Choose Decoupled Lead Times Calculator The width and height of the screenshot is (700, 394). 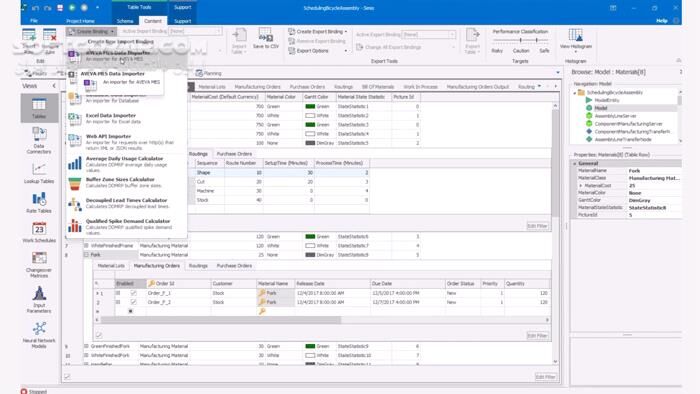click(x=126, y=203)
